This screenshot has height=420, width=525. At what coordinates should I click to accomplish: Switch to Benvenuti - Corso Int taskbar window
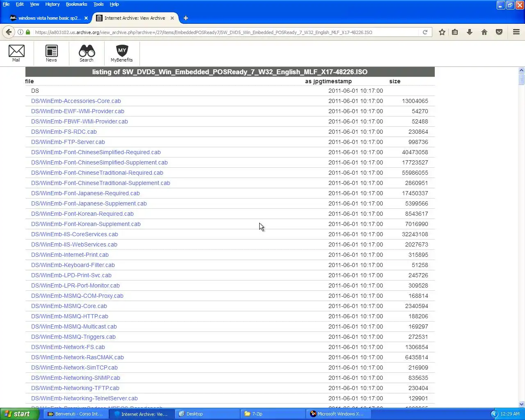(x=75, y=414)
